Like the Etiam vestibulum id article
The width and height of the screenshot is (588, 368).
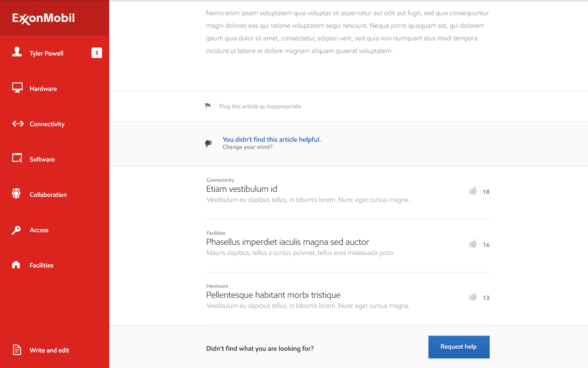(x=473, y=191)
